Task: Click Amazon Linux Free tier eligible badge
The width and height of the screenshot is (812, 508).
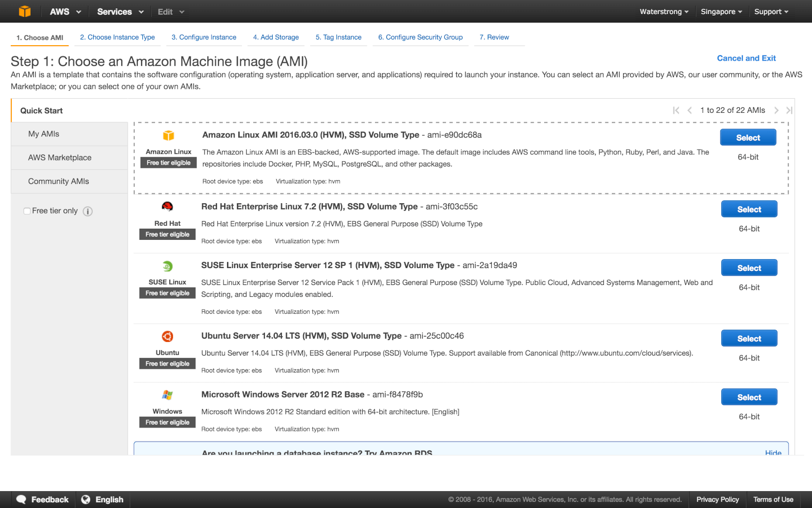Action: [x=169, y=163]
